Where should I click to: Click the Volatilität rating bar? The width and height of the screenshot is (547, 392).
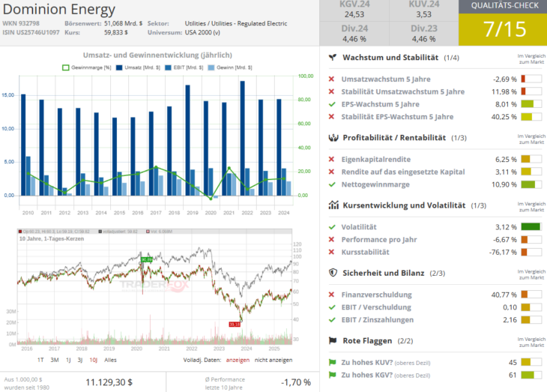(x=531, y=227)
